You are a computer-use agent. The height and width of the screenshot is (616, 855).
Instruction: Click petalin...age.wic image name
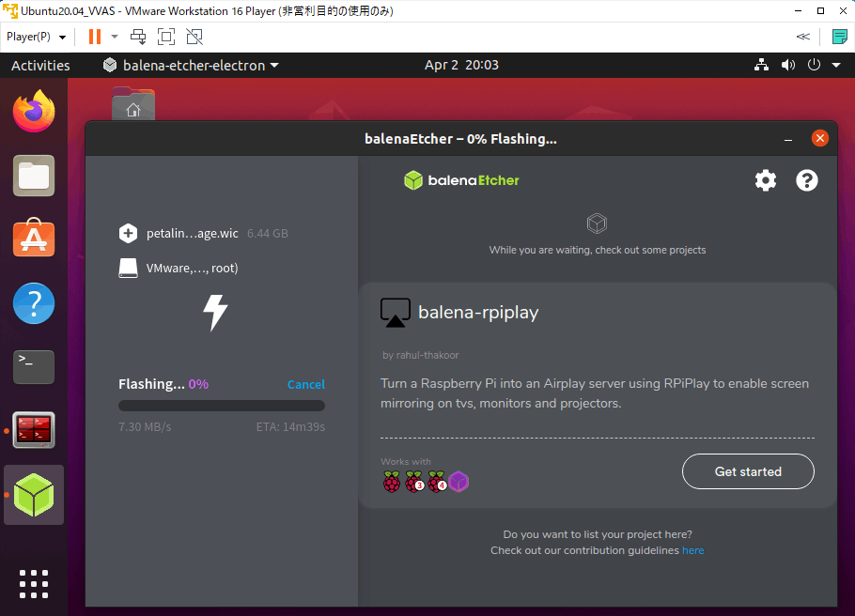point(192,233)
